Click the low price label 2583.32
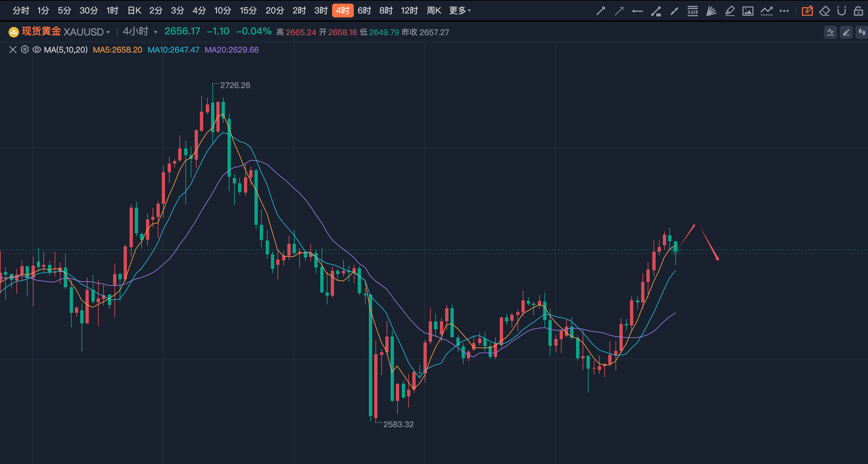The image size is (868, 464). click(398, 425)
